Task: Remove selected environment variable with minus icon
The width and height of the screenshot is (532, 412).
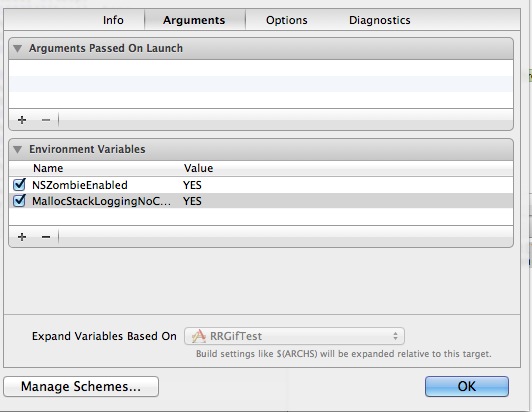Action: click(46, 237)
